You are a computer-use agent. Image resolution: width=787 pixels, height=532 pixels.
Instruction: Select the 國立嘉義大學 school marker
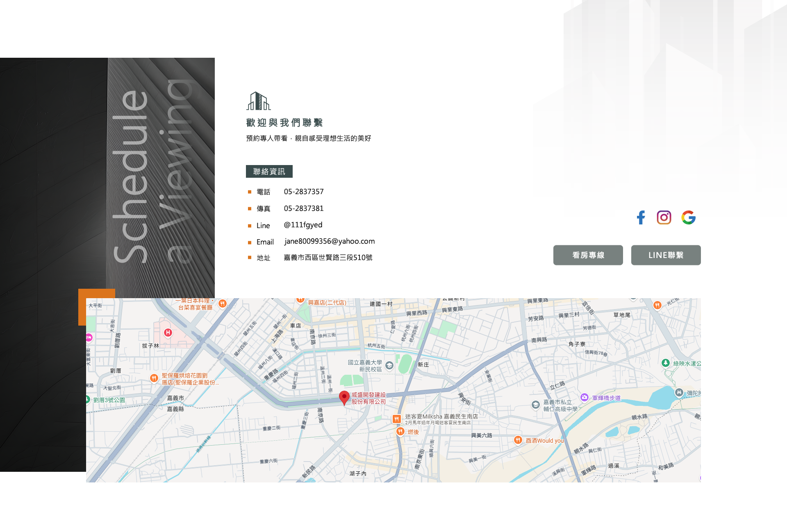tap(389, 365)
